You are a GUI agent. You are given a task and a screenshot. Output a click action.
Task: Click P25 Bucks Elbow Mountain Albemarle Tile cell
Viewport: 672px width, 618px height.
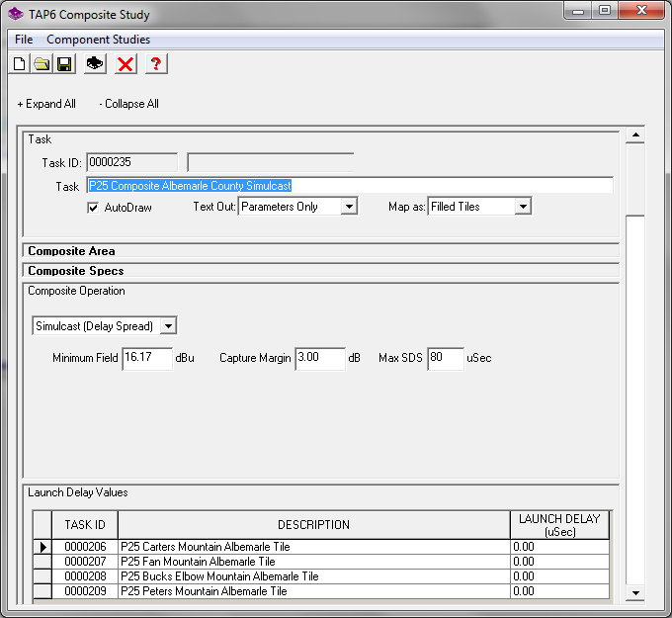[x=313, y=576]
